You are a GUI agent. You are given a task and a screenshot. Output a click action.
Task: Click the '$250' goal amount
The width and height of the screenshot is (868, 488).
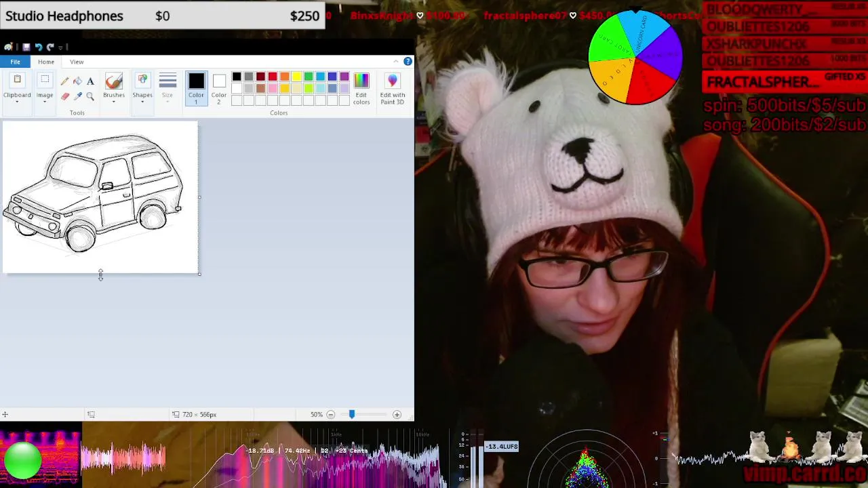click(304, 16)
